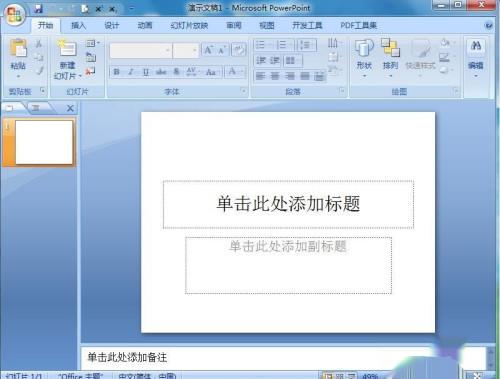Click the Paste (粘贴) clipboard icon

(18, 48)
